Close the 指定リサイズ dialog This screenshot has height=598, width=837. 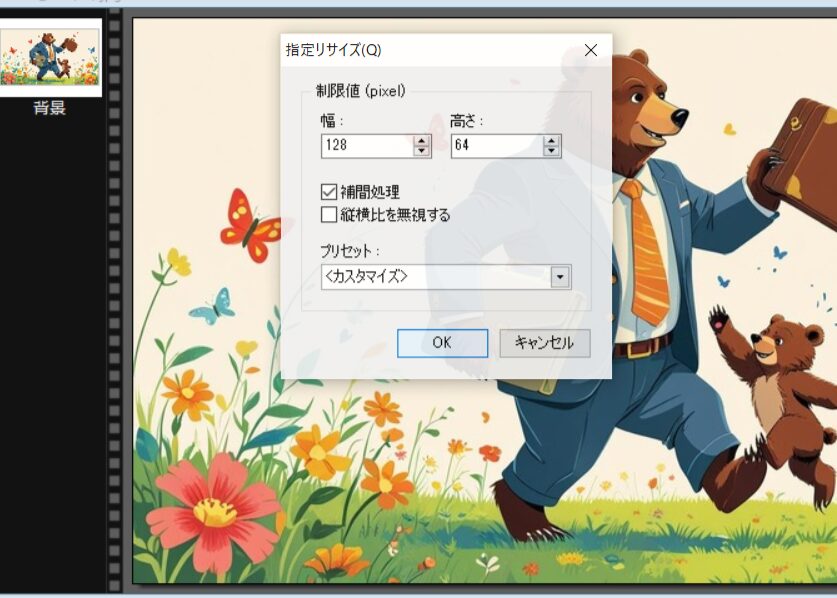(x=590, y=50)
